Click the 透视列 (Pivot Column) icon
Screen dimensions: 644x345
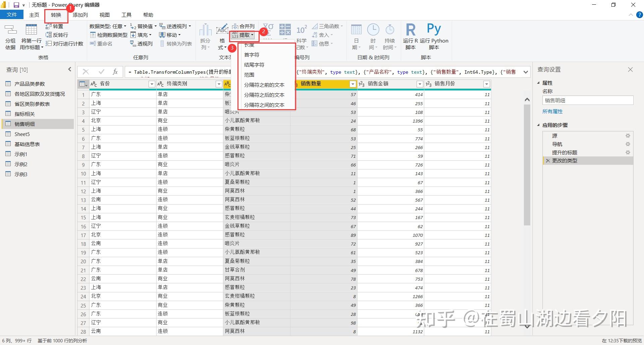141,43
